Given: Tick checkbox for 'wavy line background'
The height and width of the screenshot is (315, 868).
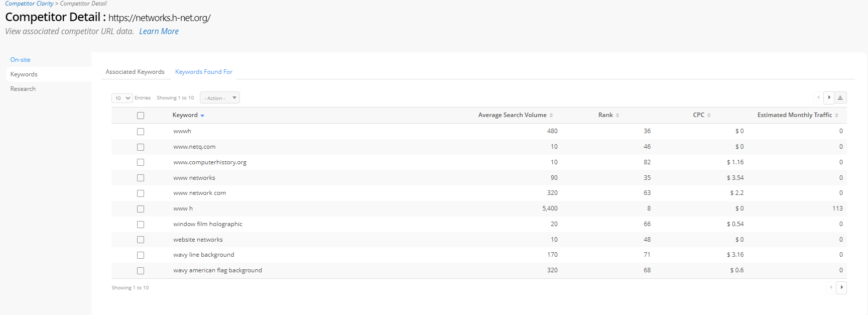Looking at the screenshot, I should point(141,255).
